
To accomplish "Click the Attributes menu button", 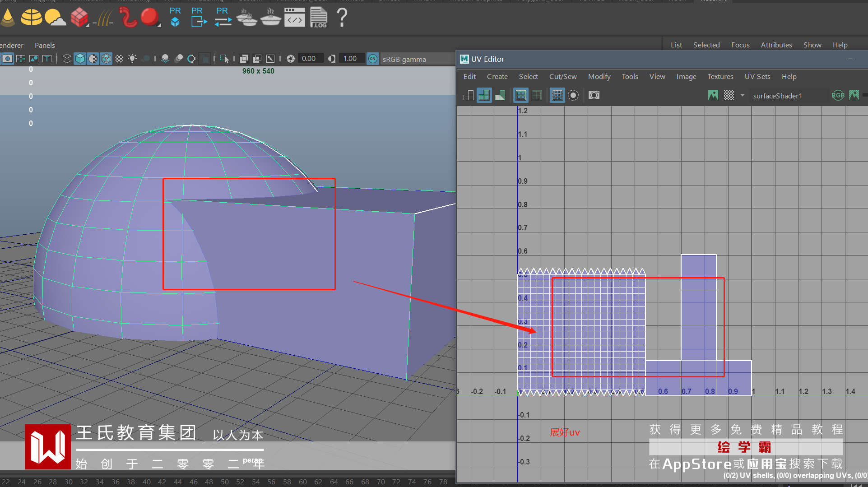I will (776, 45).
